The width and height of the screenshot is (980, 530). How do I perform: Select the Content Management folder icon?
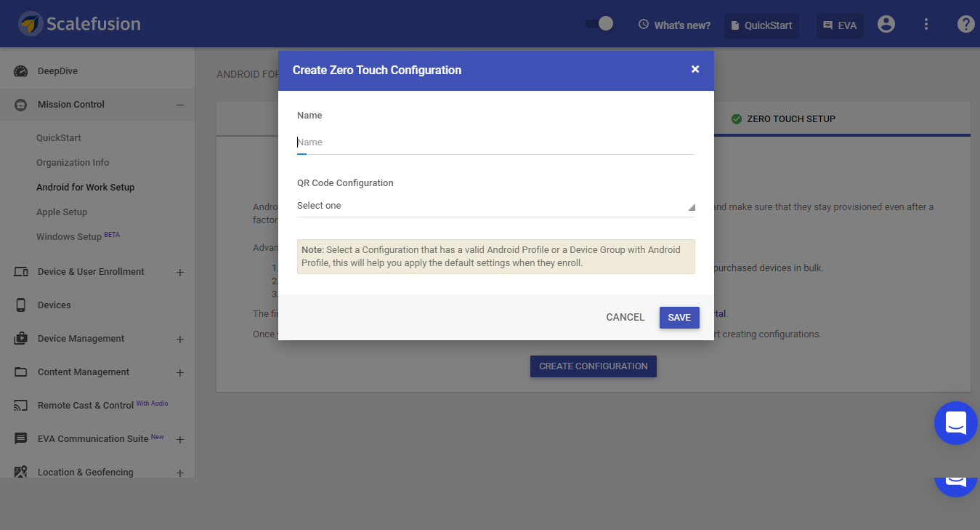[x=20, y=372]
